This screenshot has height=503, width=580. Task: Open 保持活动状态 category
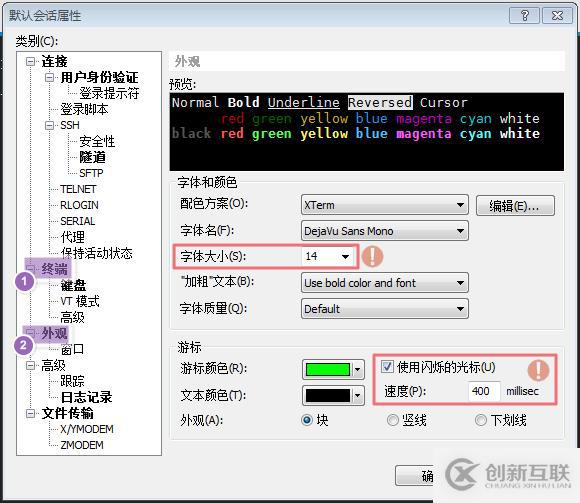tap(97, 253)
